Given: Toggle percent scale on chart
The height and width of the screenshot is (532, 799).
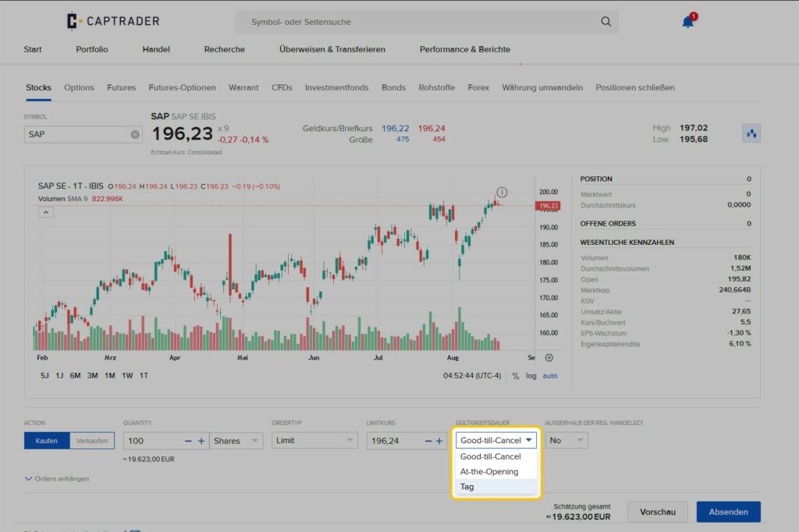Looking at the screenshot, I should pos(516,376).
